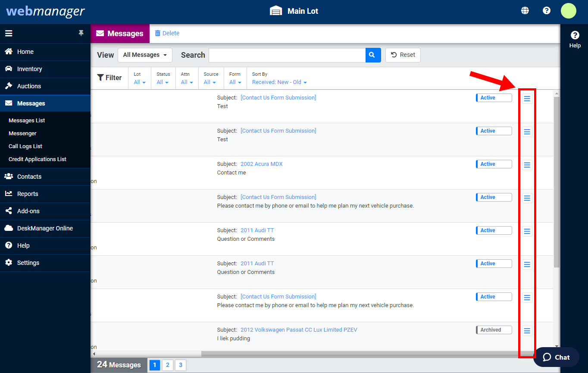
Task: Open Reports section
Action: (45, 194)
